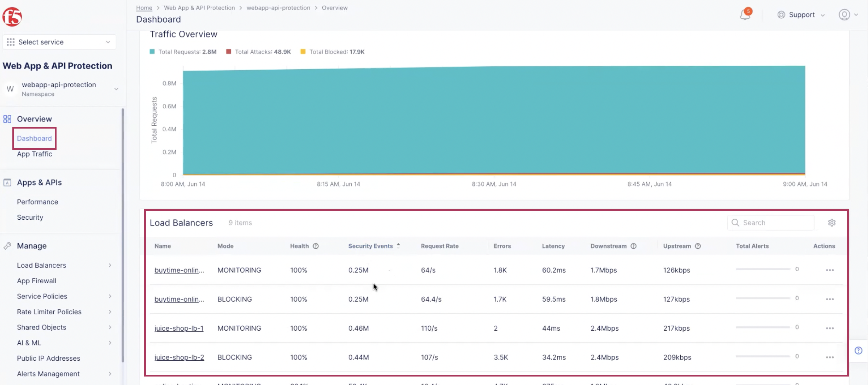868x385 pixels.
Task: Open App Traffic in the sidebar
Action: (35, 154)
